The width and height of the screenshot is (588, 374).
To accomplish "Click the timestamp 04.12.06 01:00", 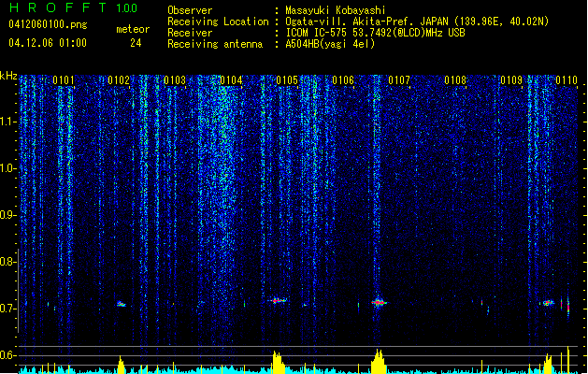I will pos(48,43).
